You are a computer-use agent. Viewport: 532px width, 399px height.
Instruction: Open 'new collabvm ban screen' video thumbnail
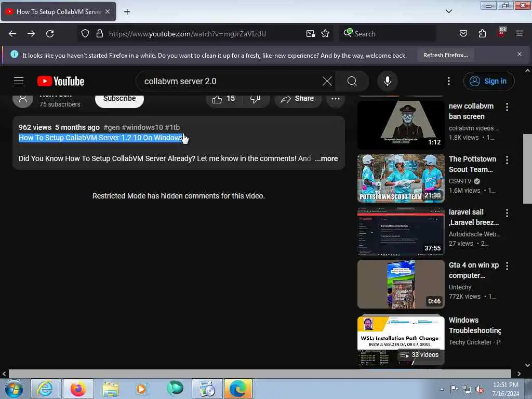click(x=401, y=125)
